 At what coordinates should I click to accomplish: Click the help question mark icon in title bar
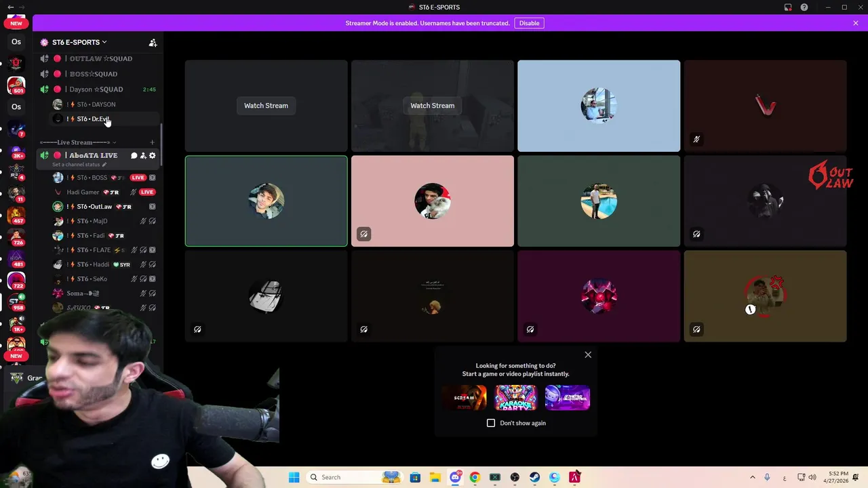(x=804, y=7)
